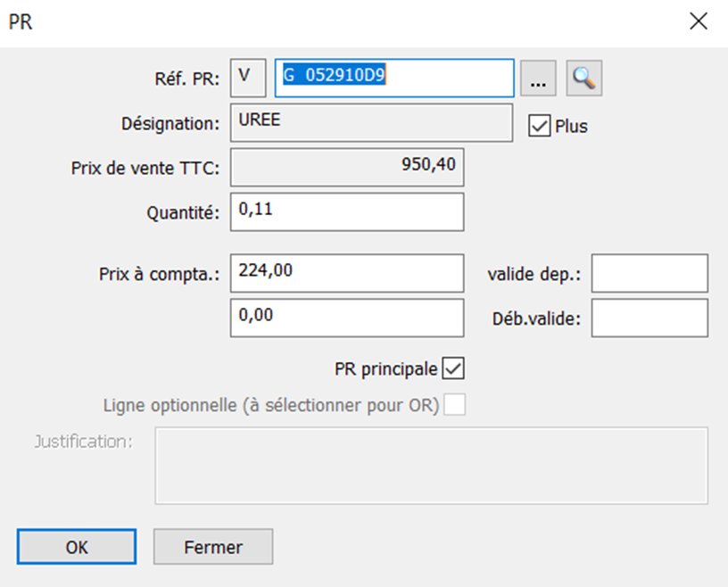Click the PR dialog title text
The width and height of the screenshot is (728, 587).
(21, 21)
